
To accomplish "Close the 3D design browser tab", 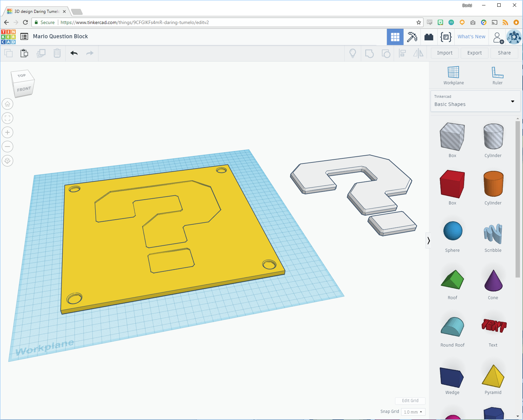I will pyautogui.click(x=64, y=12).
